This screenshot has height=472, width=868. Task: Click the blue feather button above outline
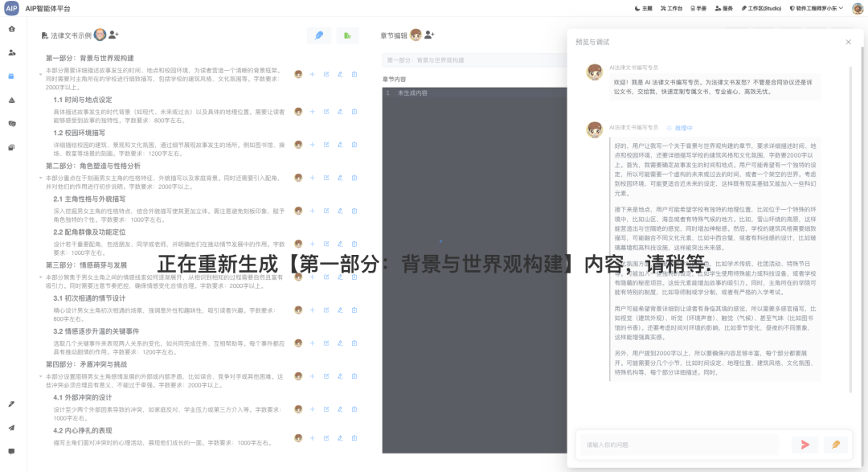pos(319,35)
